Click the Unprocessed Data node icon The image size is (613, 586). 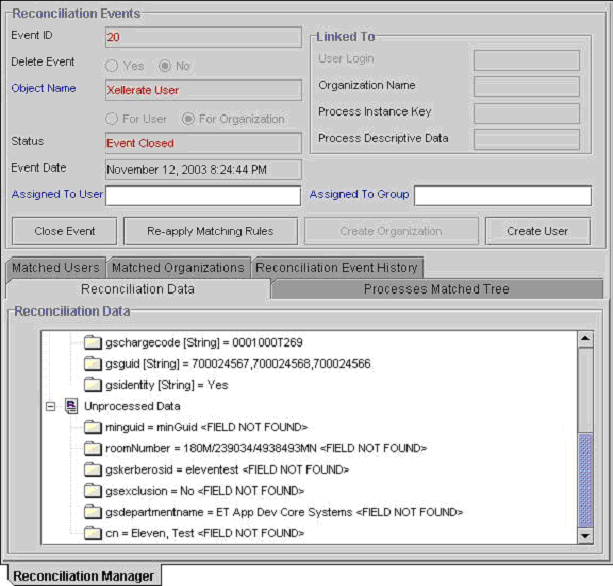(72, 406)
